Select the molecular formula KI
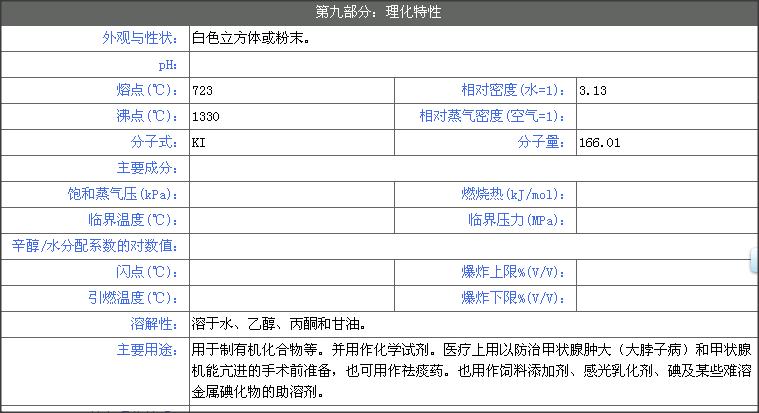This screenshot has height=413, width=759. click(198, 143)
